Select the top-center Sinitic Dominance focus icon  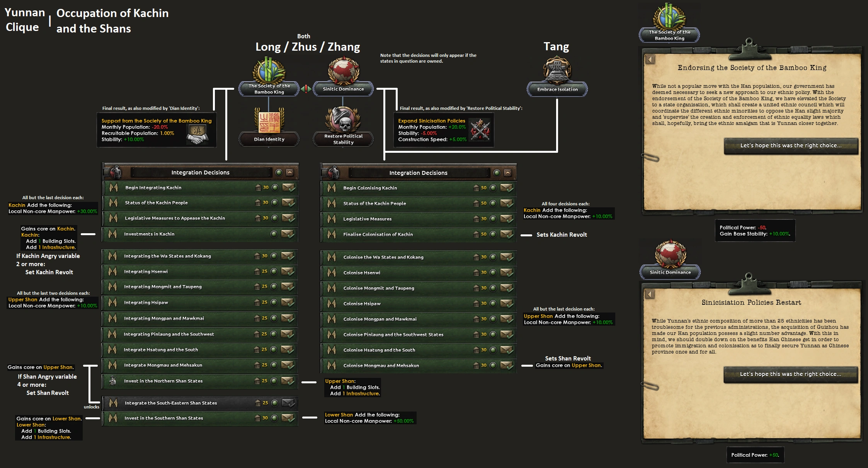tap(343, 71)
